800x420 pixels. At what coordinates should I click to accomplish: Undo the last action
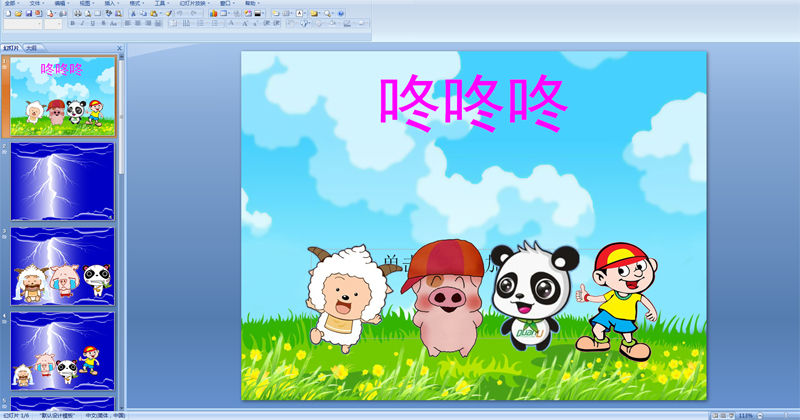click(x=180, y=14)
